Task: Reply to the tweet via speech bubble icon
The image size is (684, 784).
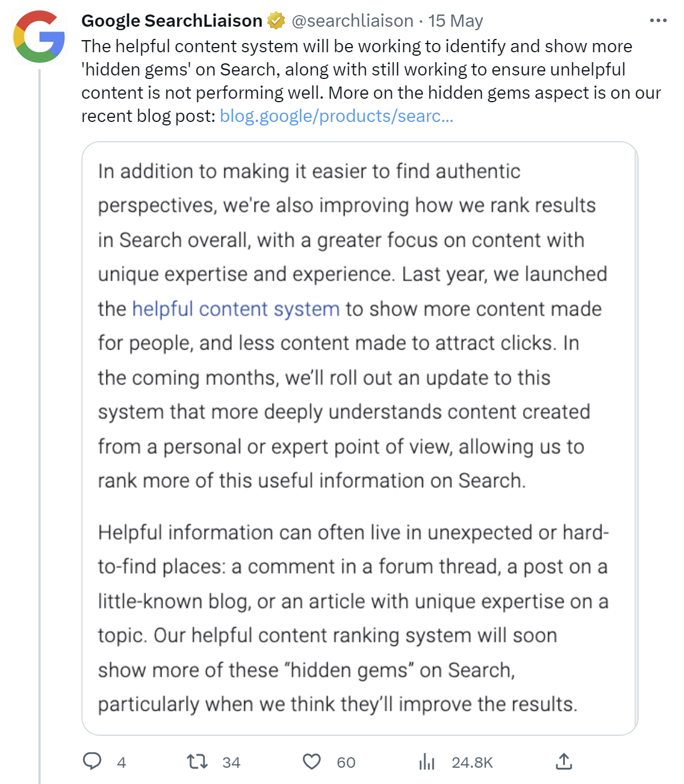Action: 92,761
